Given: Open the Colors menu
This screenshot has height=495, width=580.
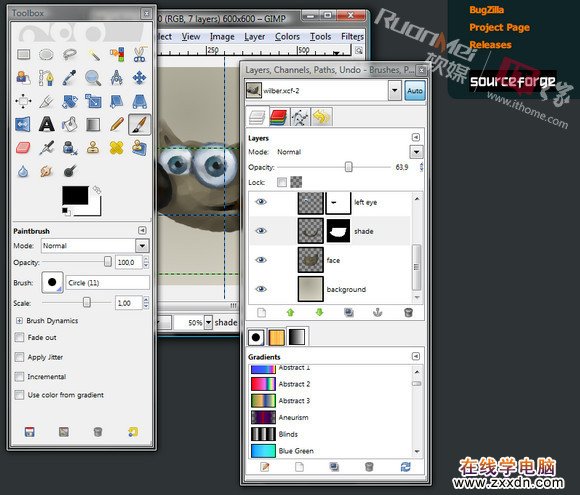Looking at the screenshot, I should (x=287, y=37).
